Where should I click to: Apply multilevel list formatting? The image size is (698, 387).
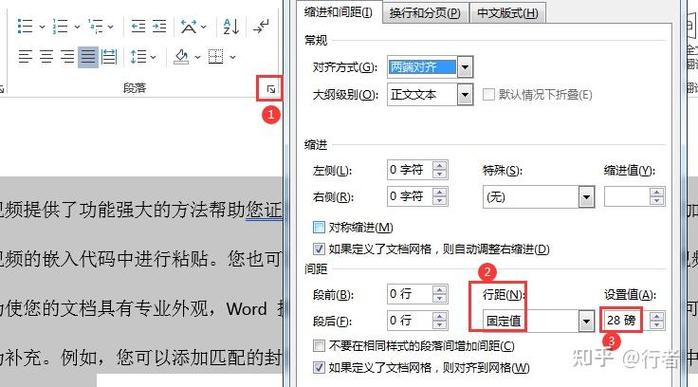(x=95, y=26)
